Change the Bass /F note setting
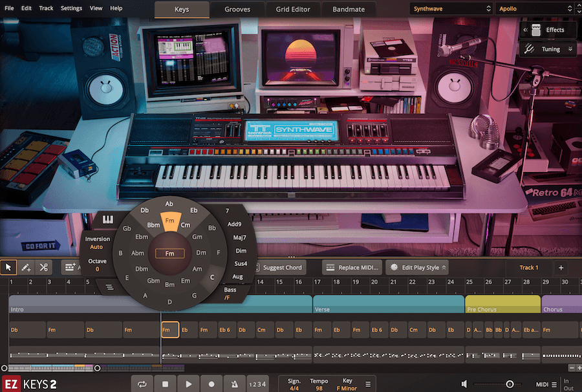The image size is (582, 392). point(230,294)
